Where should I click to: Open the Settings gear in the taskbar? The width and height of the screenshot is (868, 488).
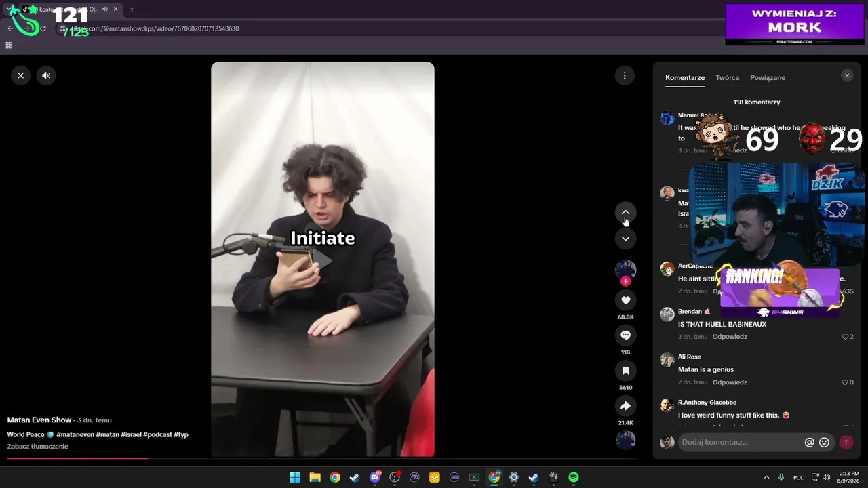(514, 477)
